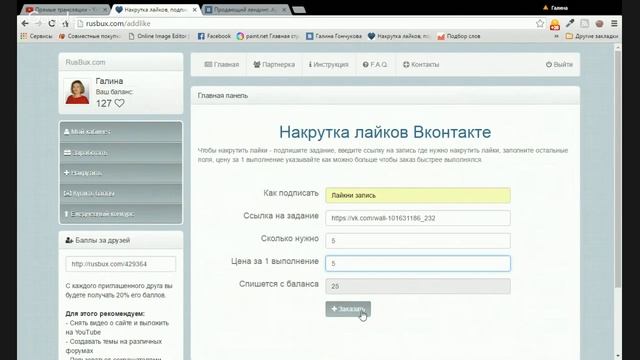The height and width of the screenshot is (360, 640).
Task: Open the Галина Гончукова bookmark
Action: [334, 36]
